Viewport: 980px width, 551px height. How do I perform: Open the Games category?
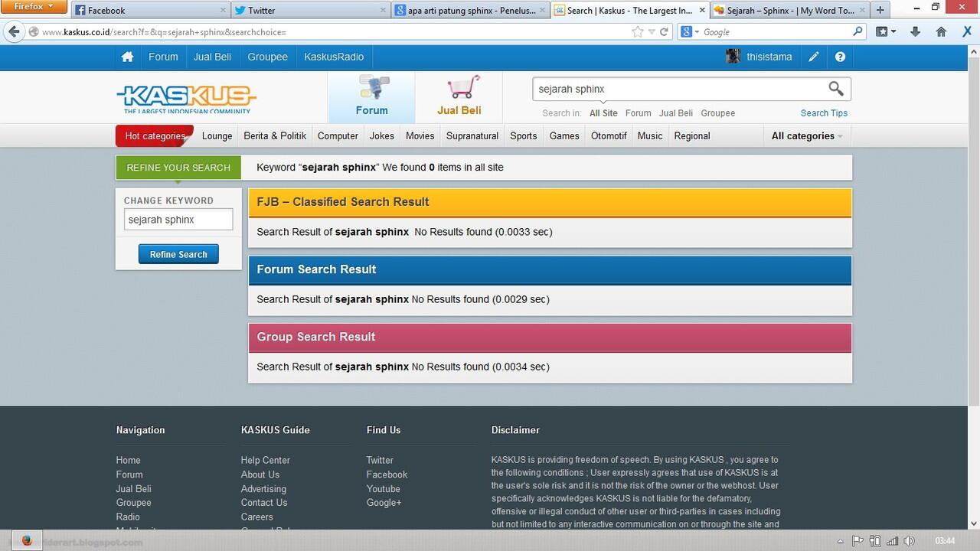point(564,136)
